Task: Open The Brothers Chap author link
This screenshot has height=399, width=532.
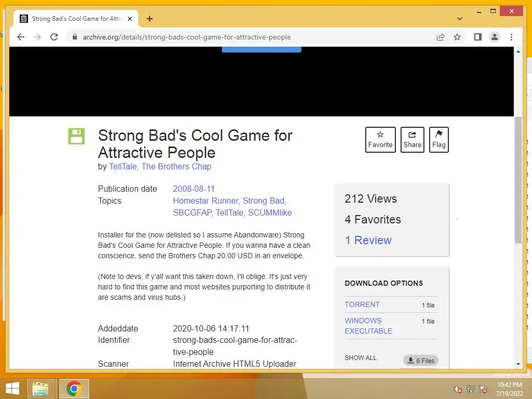Action: pyautogui.click(x=176, y=166)
